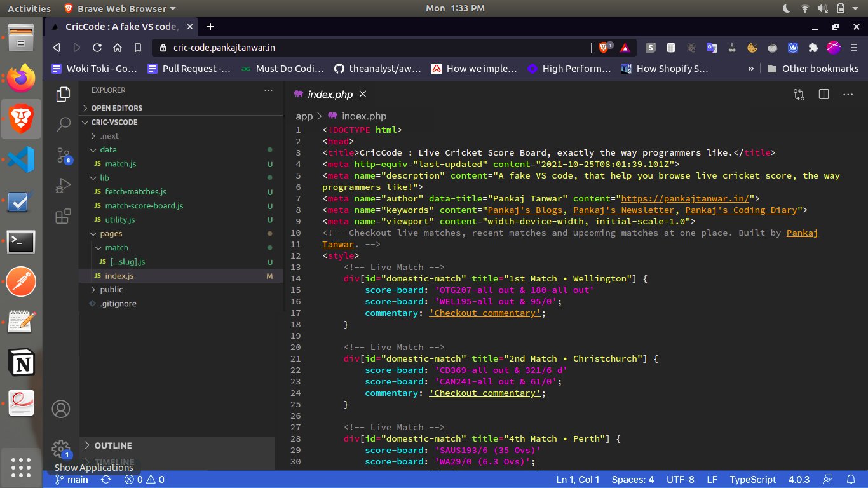
Task: Open the .gitignore file
Action: point(118,304)
